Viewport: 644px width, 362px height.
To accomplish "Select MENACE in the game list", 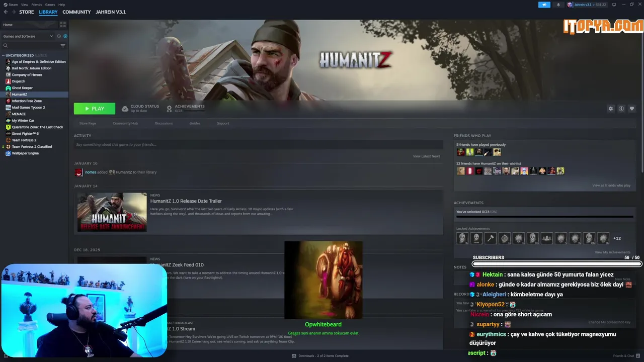I will [x=19, y=114].
